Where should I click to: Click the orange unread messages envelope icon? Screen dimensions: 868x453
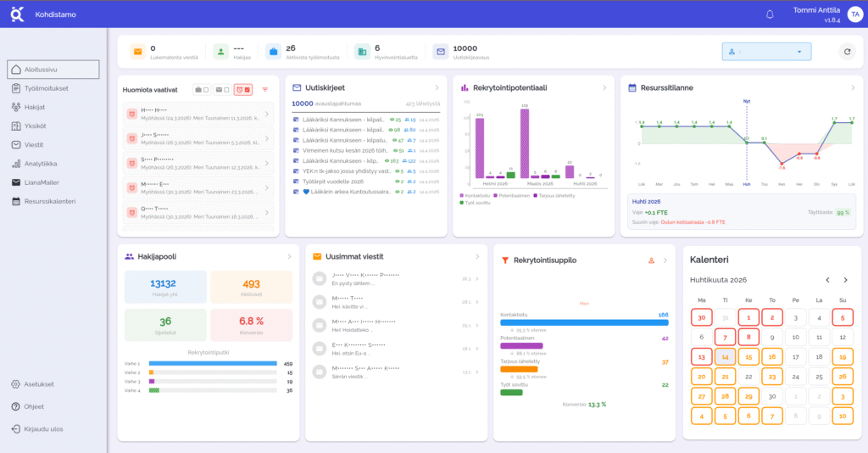[137, 52]
